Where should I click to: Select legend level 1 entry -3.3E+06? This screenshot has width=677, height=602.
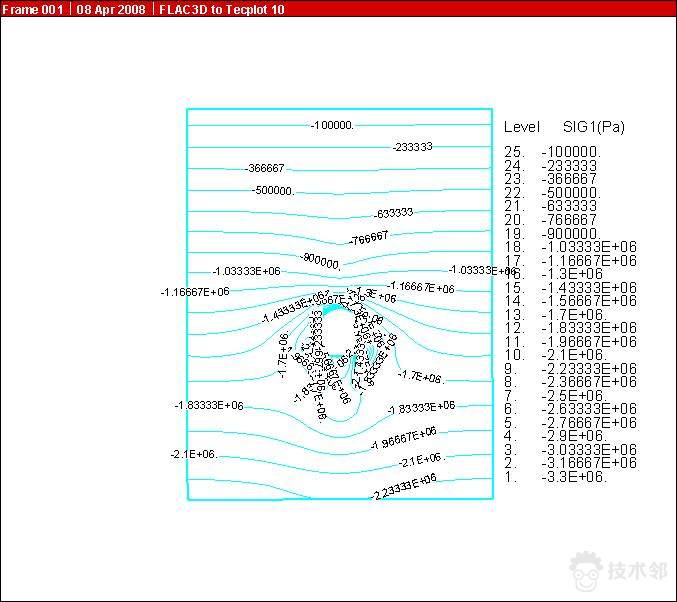573,477
